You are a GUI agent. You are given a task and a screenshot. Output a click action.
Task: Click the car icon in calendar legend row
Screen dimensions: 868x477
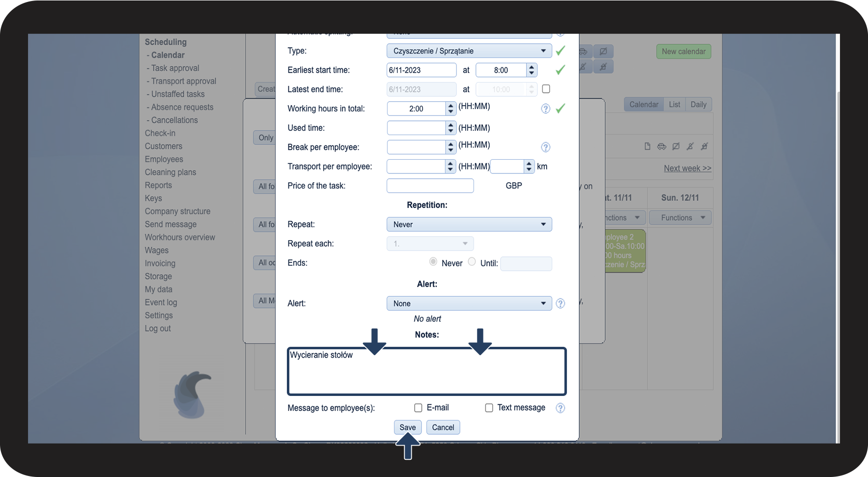click(662, 146)
